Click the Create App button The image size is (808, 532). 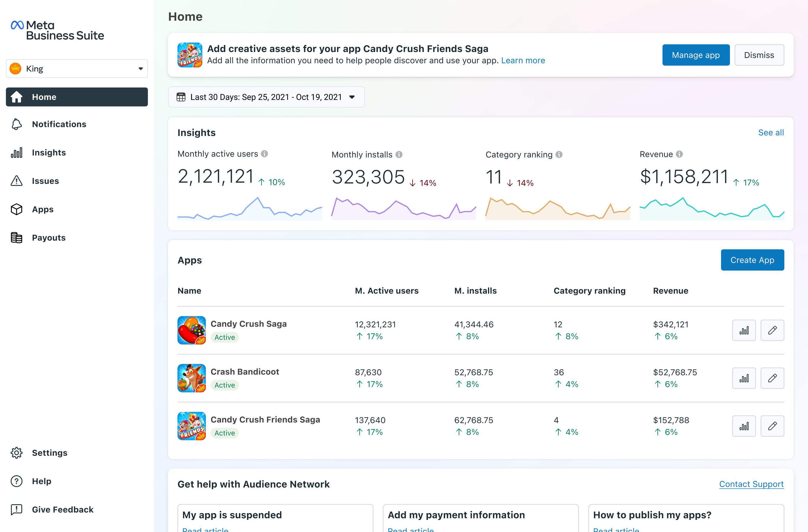[x=752, y=260]
